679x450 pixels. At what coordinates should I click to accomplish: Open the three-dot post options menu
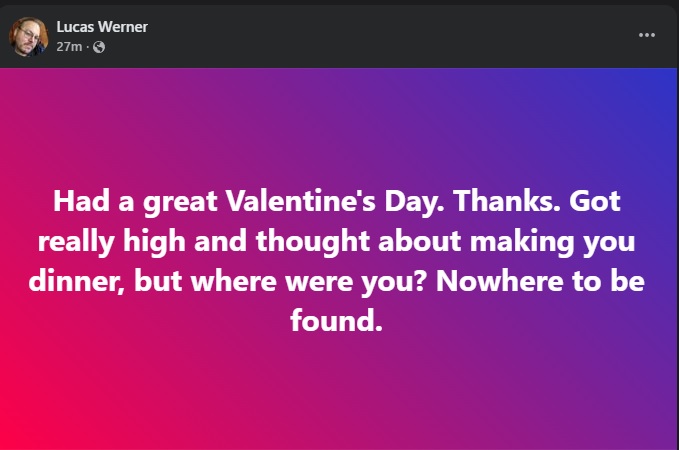pyautogui.click(x=647, y=35)
